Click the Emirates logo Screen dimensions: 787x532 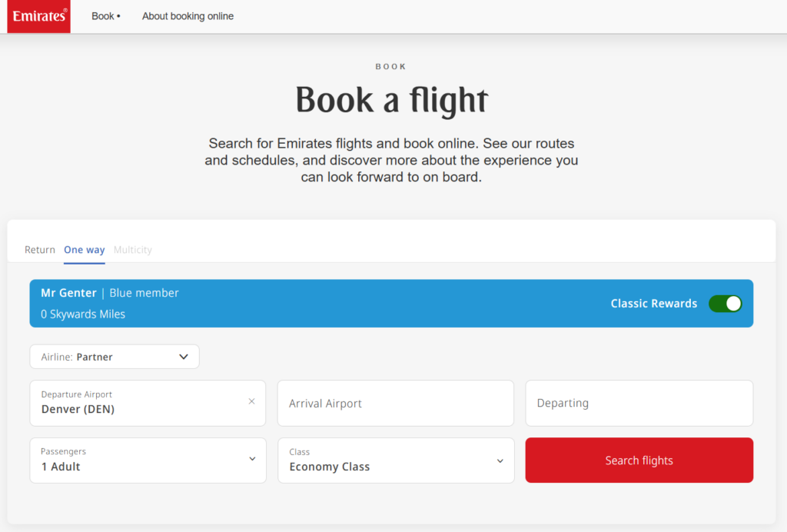pyautogui.click(x=38, y=16)
